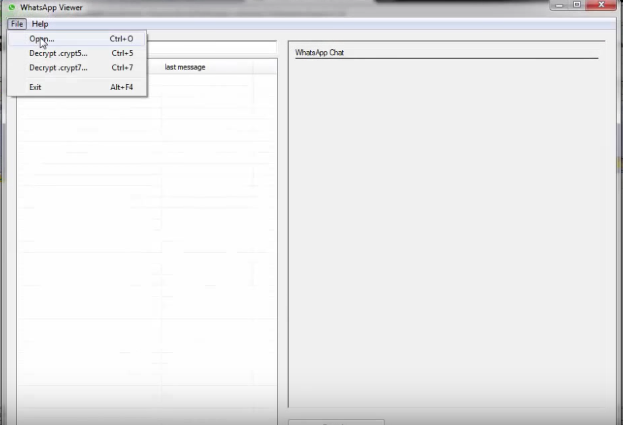The height and width of the screenshot is (425, 623).
Task: Maximize the WhatsApp Viewer window
Action: coord(577,6)
